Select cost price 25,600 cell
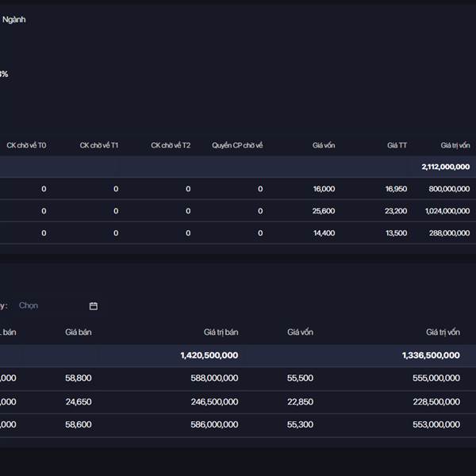Viewport: 476px width, 476px height. pyautogui.click(x=324, y=211)
